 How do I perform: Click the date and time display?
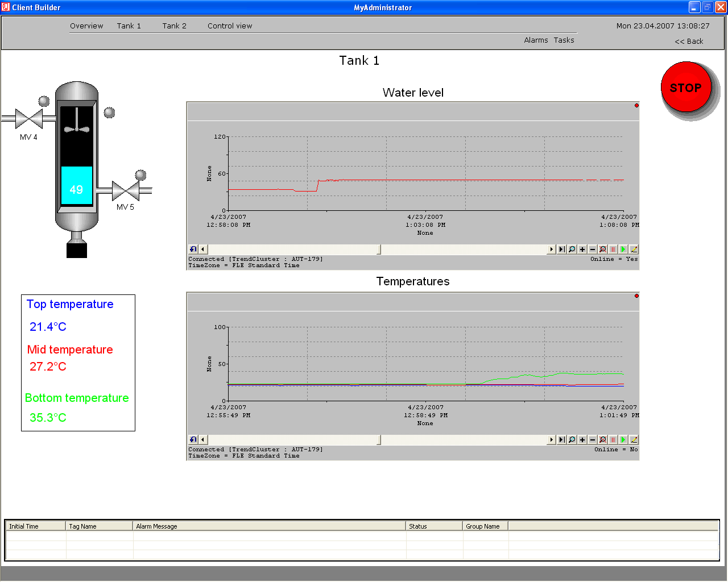663,26
